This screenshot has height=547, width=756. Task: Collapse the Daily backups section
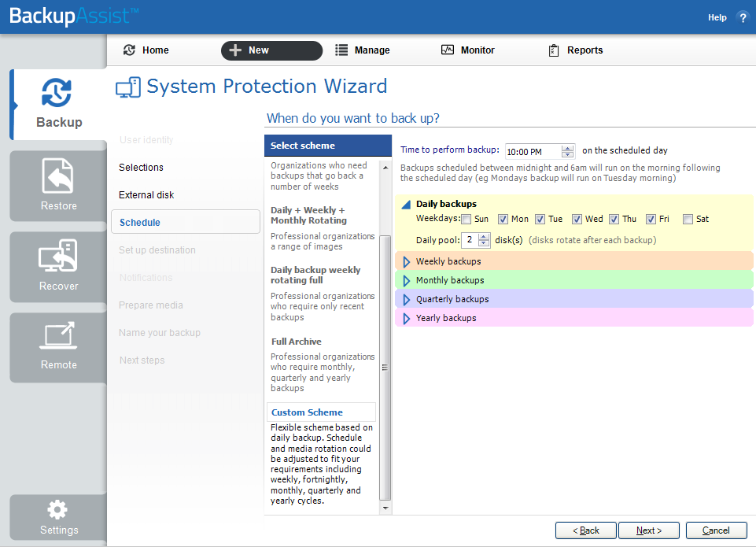coord(407,205)
